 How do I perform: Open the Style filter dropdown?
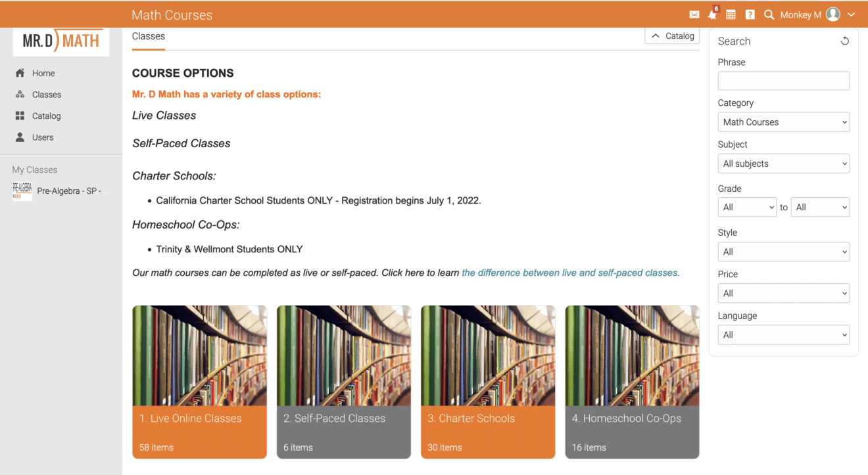click(783, 252)
